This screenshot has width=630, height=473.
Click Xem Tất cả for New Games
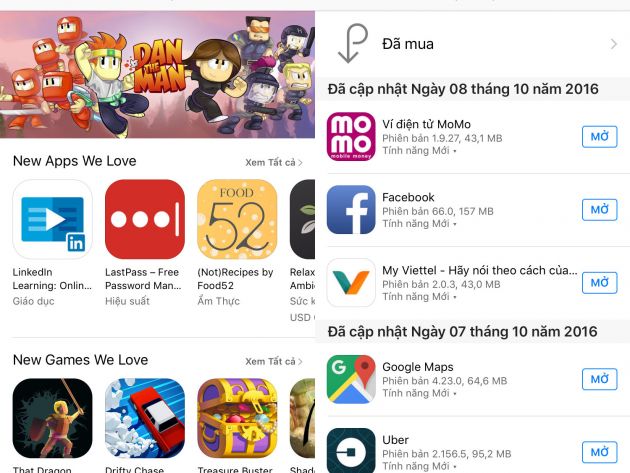point(274,361)
